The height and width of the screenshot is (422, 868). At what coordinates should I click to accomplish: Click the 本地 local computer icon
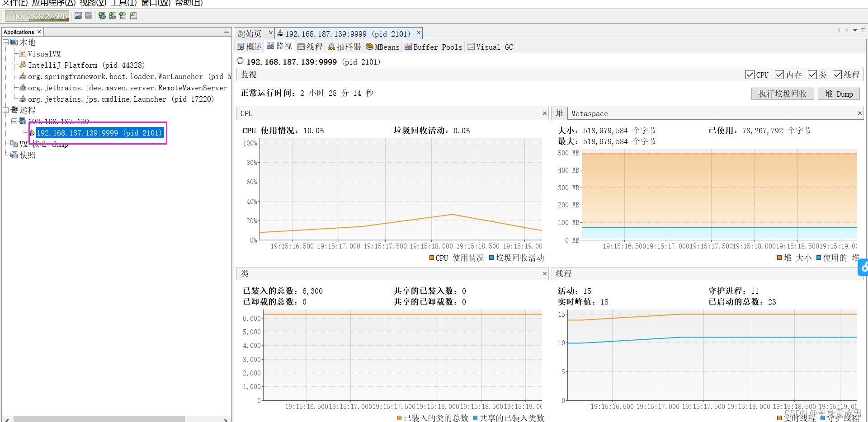(x=14, y=42)
